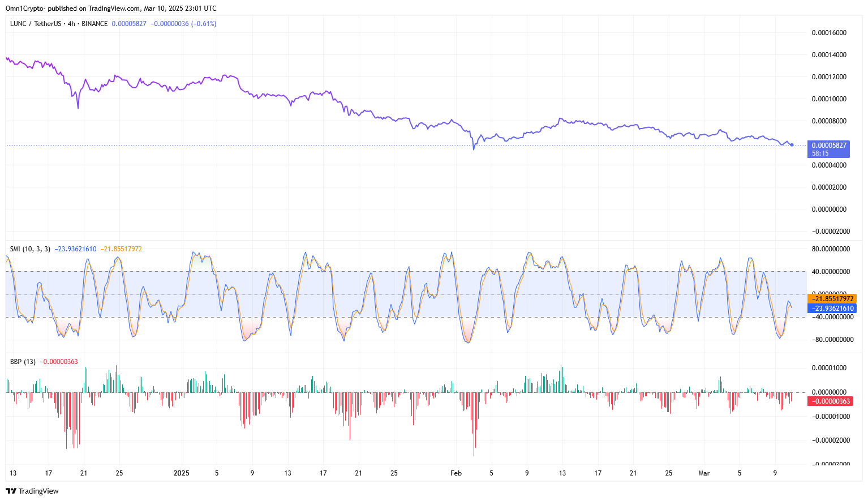This screenshot has height=501, width=868.
Task: Click the published-on header text at top
Action: (111, 8)
